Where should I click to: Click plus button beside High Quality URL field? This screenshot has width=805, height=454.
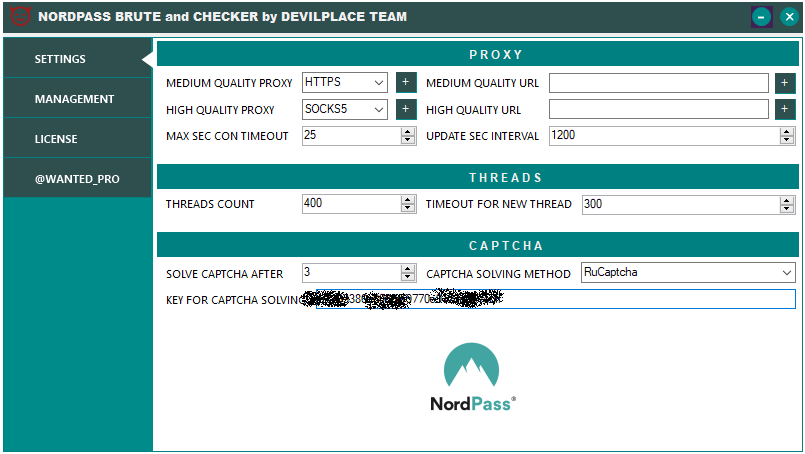[x=785, y=109]
